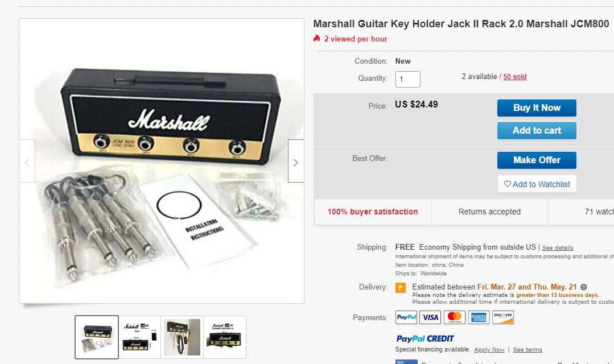This screenshot has width=614, height=364.
Task: Open the 50 sold link
Action: [515, 77]
